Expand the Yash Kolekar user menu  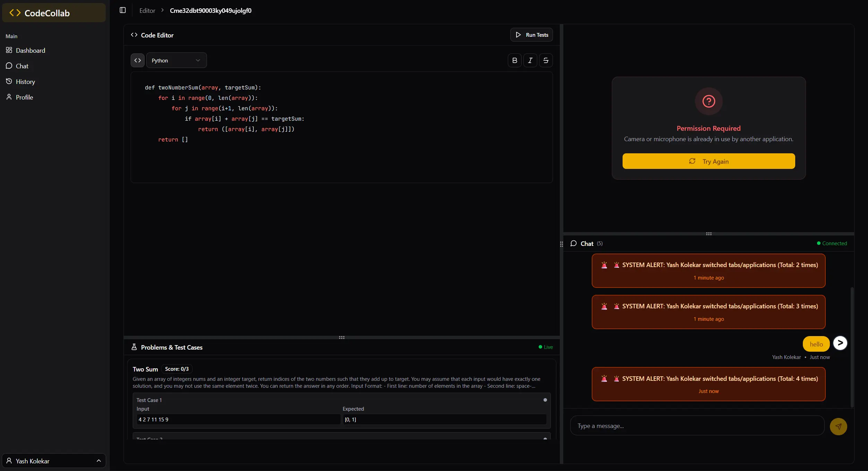click(54, 461)
